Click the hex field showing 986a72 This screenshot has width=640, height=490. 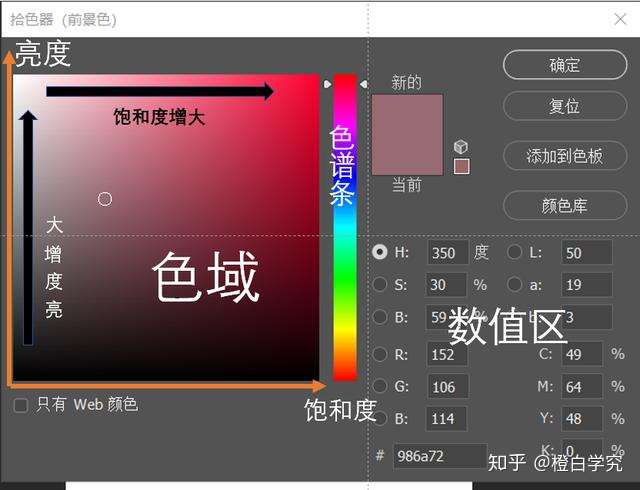click(440, 456)
